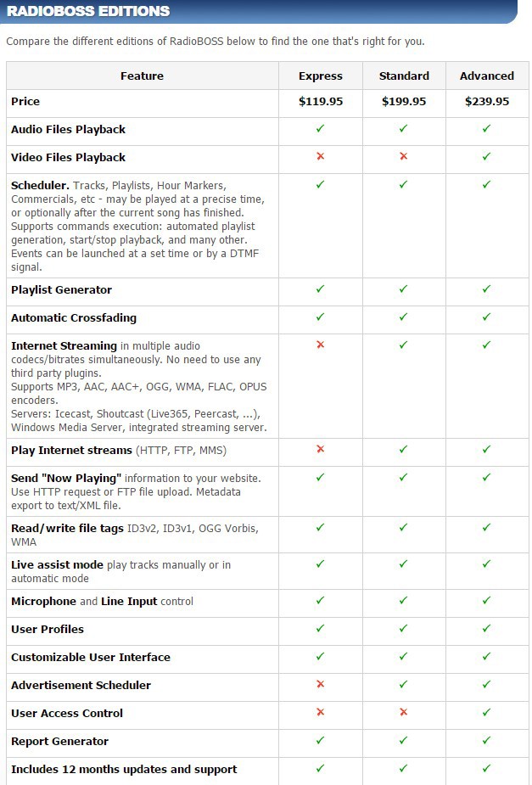Click the RADIOBOSS EDITIONS banner heading
The height and width of the screenshot is (785, 532).
click(88, 11)
